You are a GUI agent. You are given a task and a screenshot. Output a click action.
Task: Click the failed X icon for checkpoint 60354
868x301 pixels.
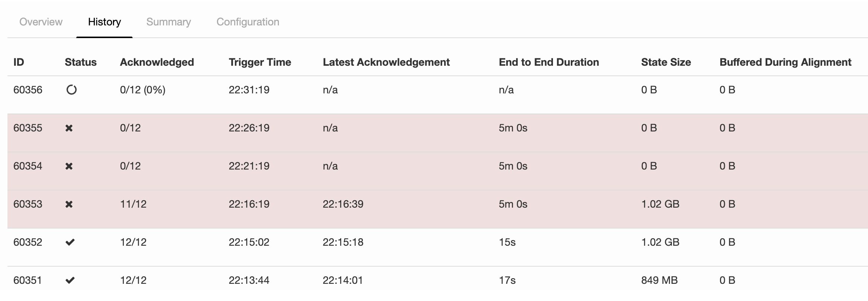click(69, 166)
